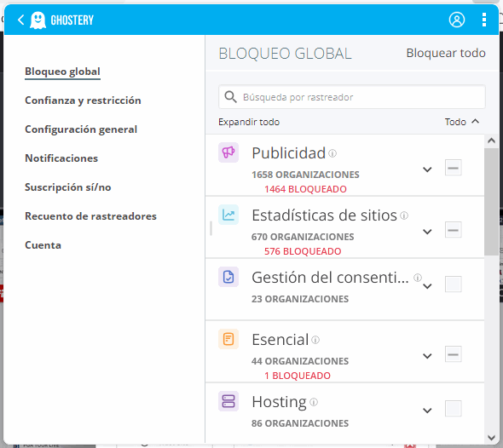Click info icon beside Publicidad

pyautogui.click(x=332, y=153)
